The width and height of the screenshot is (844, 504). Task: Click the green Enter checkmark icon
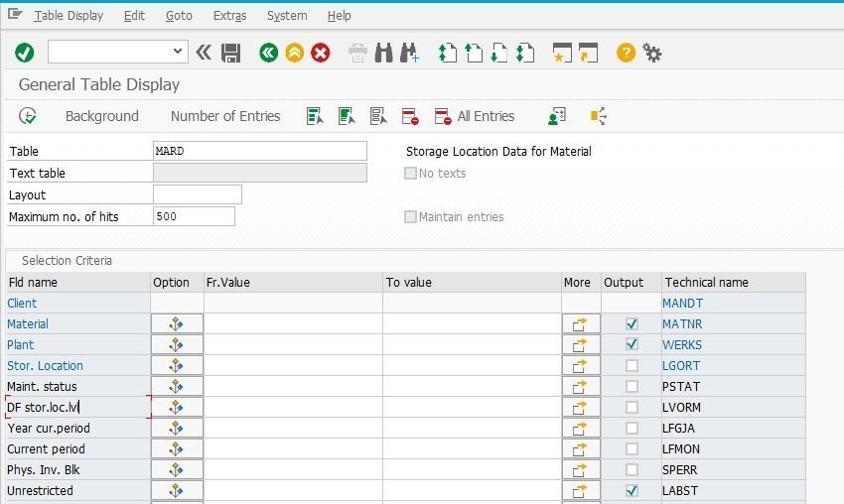24,53
